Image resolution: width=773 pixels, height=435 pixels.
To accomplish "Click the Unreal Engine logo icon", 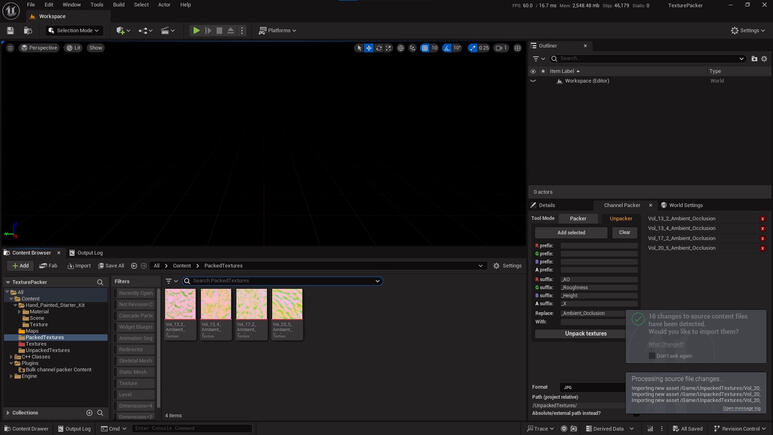I will click(11, 10).
